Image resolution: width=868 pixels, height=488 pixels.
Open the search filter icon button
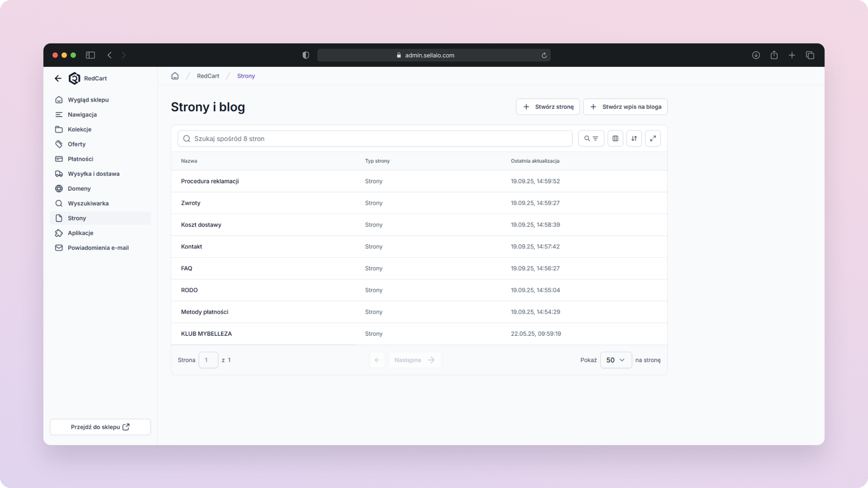[591, 139]
